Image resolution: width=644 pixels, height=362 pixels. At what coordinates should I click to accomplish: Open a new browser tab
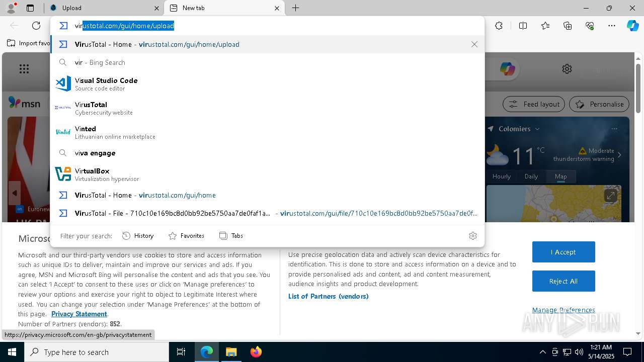[296, 8]
